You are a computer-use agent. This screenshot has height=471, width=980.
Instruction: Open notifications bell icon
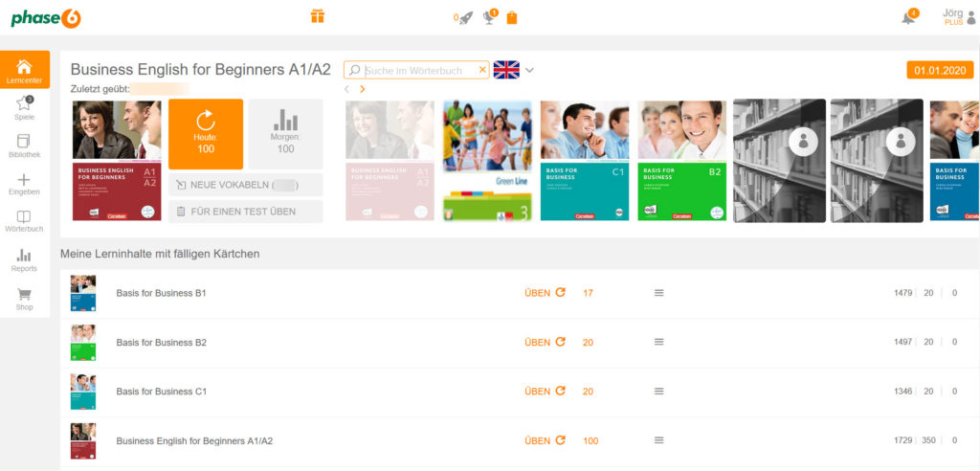pyautogui.click(x=909, y=16)
